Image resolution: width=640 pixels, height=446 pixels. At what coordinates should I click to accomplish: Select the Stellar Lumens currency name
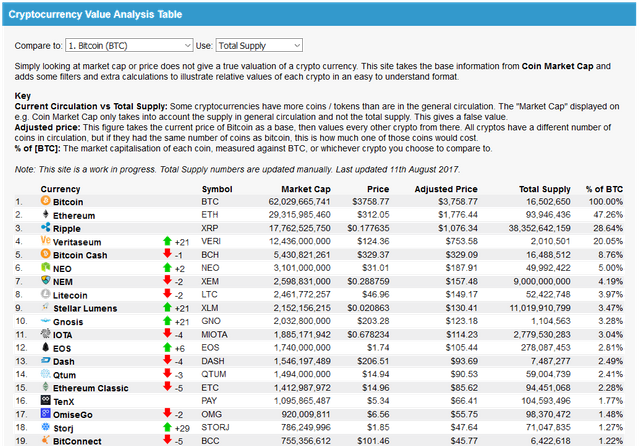85,308
